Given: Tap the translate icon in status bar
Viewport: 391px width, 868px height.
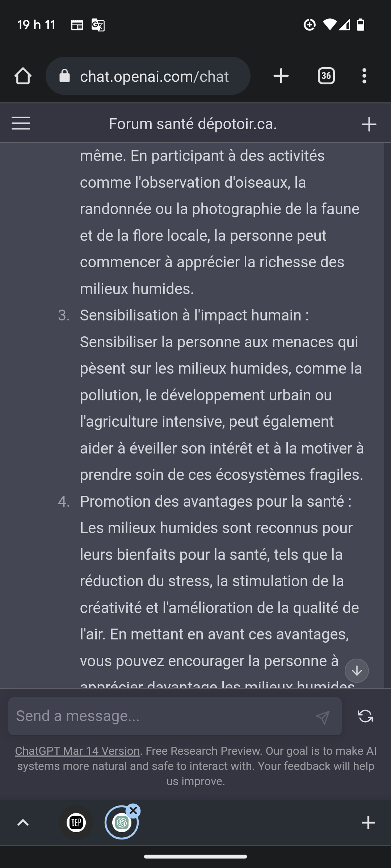Looking at the screenshot, I should pyautogui.click(x=98, y=25).
